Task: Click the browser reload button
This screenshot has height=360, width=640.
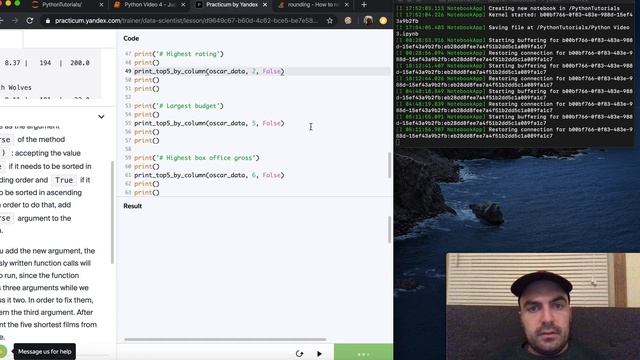Action: point(30,20)
